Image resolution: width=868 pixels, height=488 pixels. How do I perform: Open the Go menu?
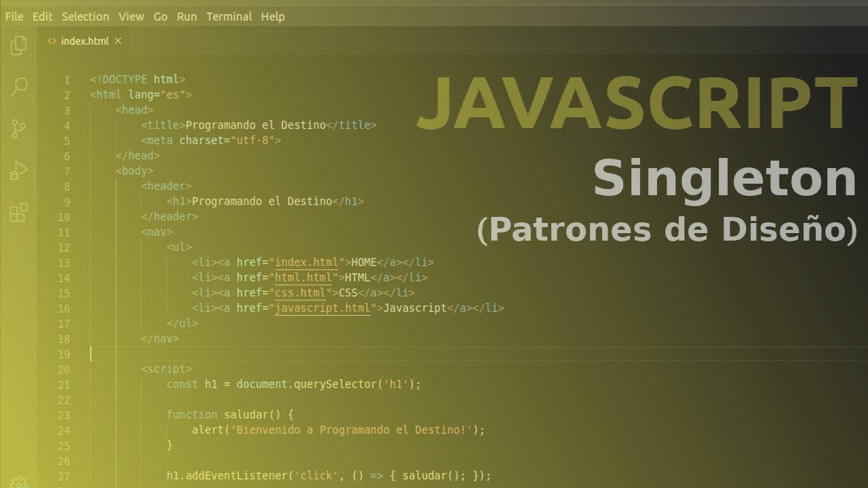[161, 16]
